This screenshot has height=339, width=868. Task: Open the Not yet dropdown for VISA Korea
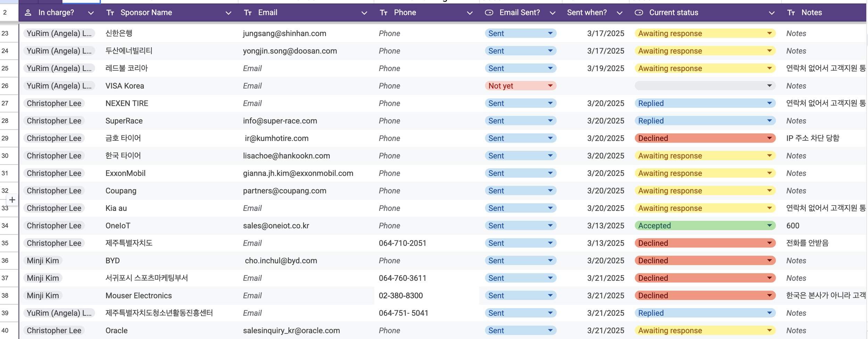point(521,86)
